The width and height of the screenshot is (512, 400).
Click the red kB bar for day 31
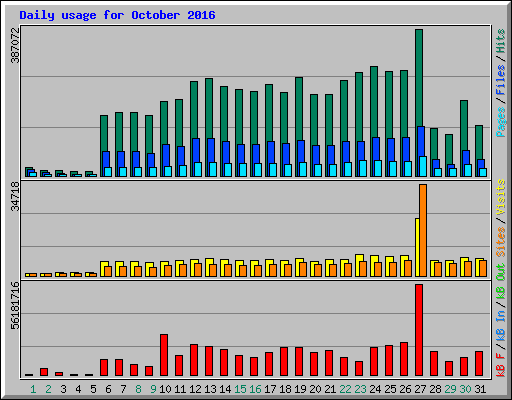[x=479, y=364]
